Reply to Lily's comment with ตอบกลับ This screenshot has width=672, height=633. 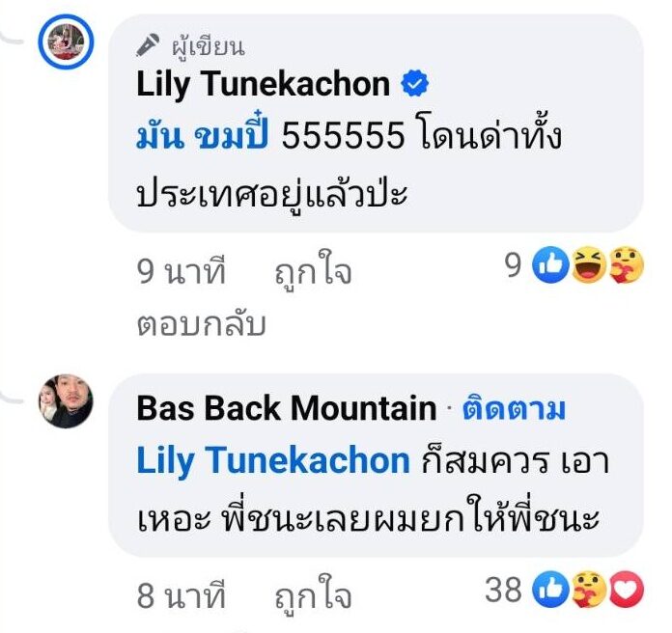pos(202,324)
